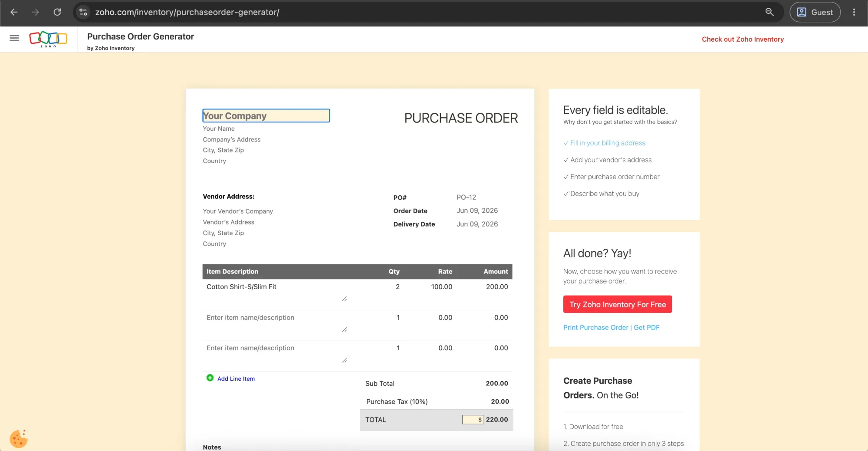Image resolution: width=868 pixels, height=451 pixels.
Task: Click the 100.00 rate for Cotton Shirt
Action: point(441,286)
